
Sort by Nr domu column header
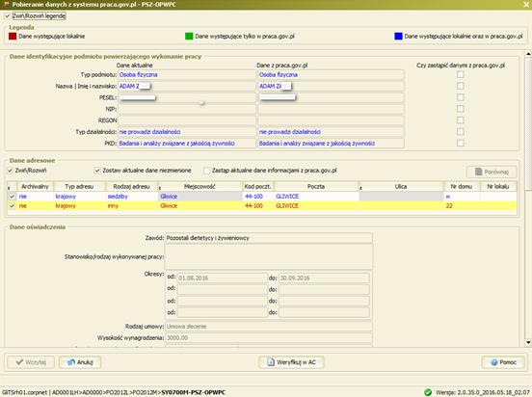(461, 186)
